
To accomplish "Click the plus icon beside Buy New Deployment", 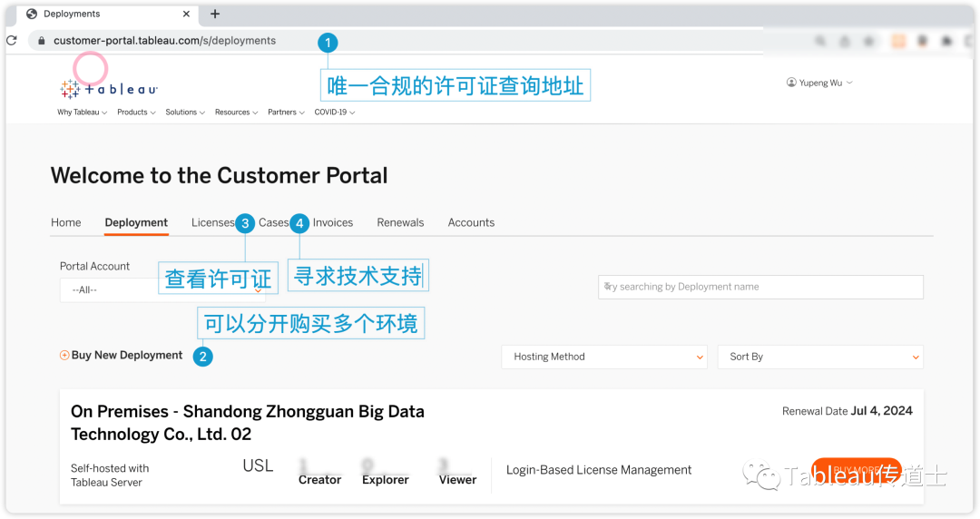I will pyautogui.click(x=64, y=355).
